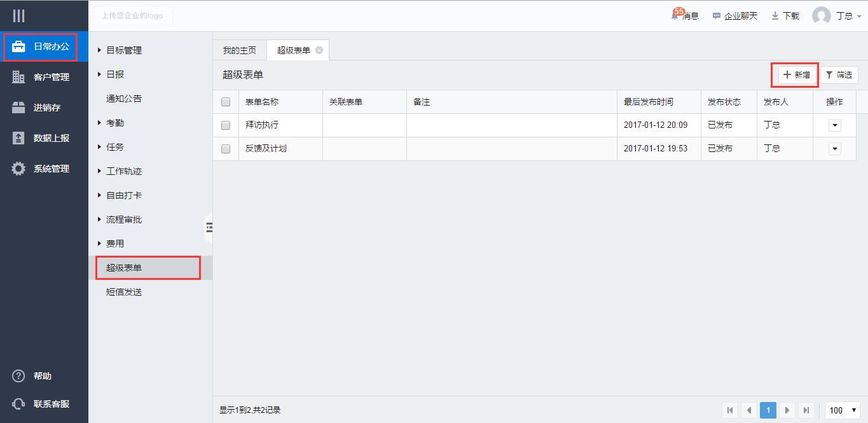Check the box for 拜访执行 row
Image resolution: width=868 pixels, height=423 pixels.
pyautogui.click(x=226, y=125)
